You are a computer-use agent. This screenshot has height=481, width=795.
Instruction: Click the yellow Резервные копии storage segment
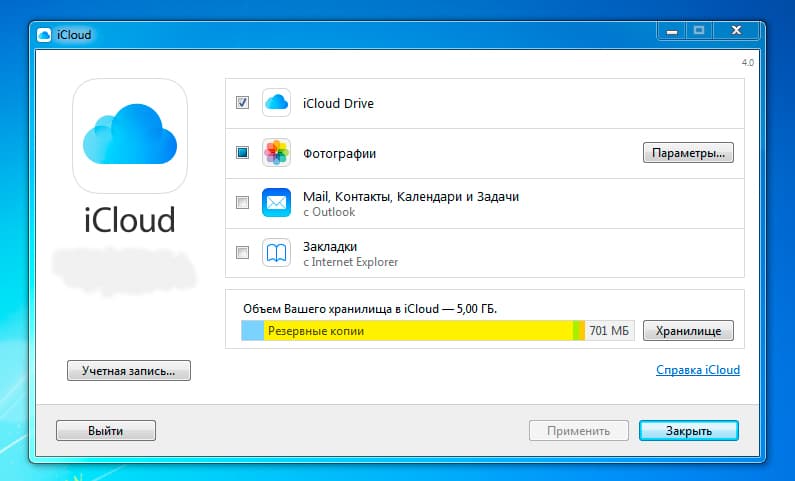418,330
